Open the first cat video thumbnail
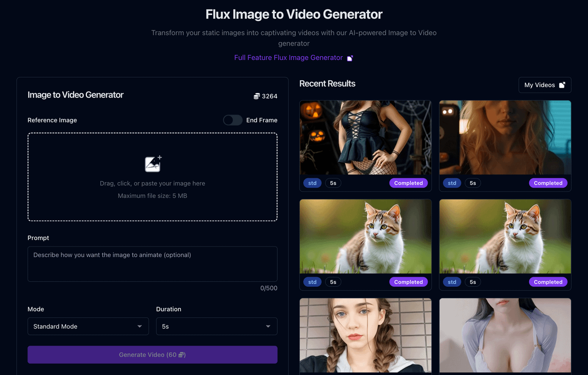The height and width of the screenshot is (375, 588). pos(365,236)
